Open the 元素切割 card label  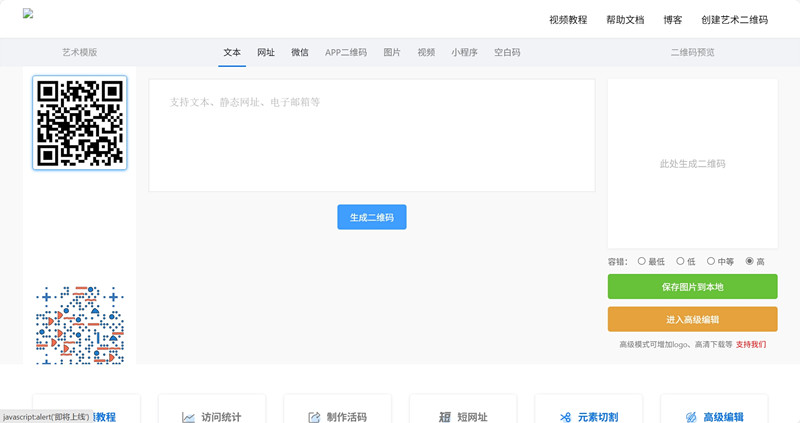click(x=597, y=417)
